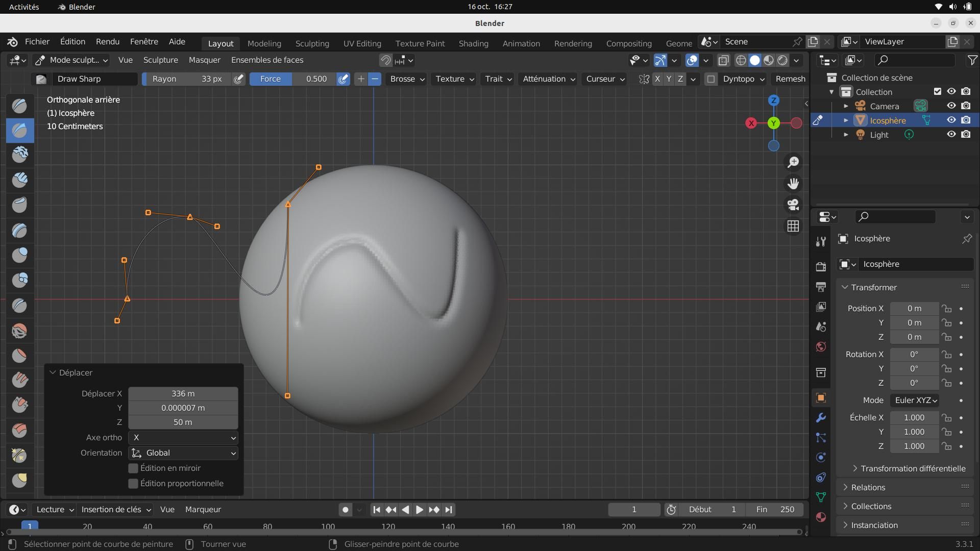Click the Remesh button
Screen dimensions: 980x551
click(x=790, y=79)
